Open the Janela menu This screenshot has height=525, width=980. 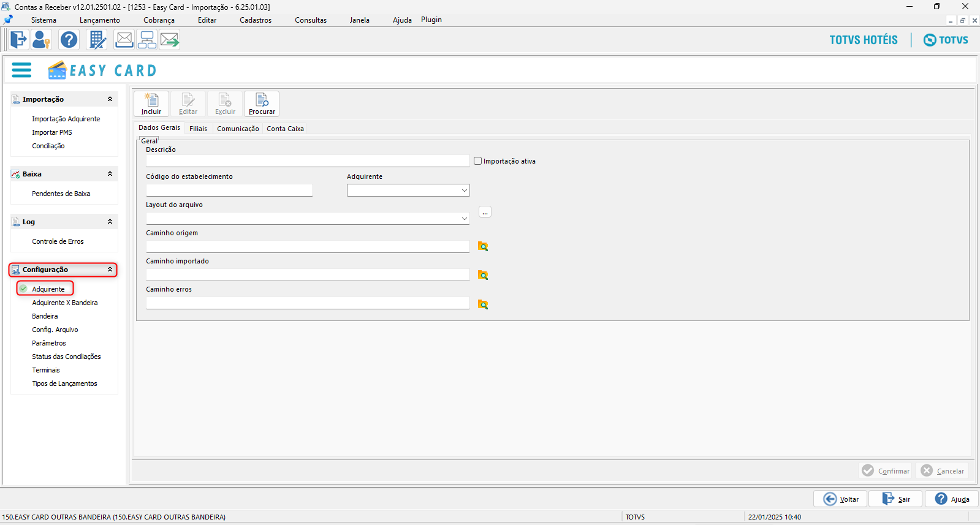tap(360, 20)
